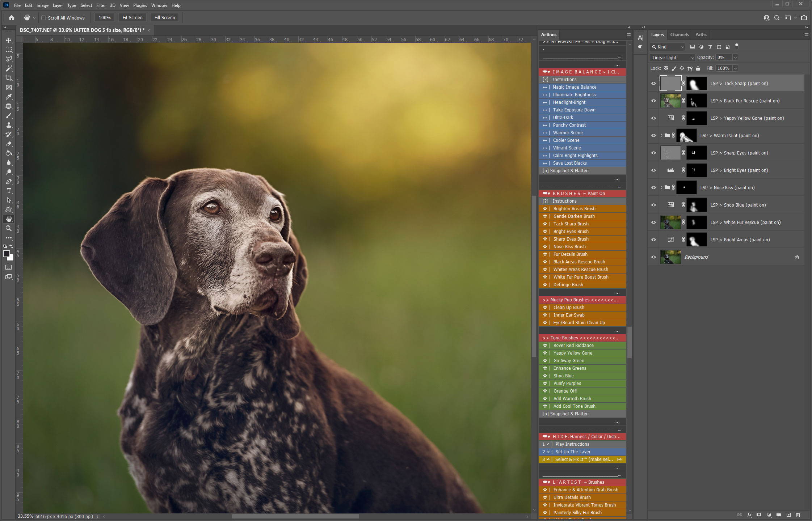Image resolution: width=812 pixels, height=521 pixels.
Task: Open the Image menu
Action: tap(42, 5)
